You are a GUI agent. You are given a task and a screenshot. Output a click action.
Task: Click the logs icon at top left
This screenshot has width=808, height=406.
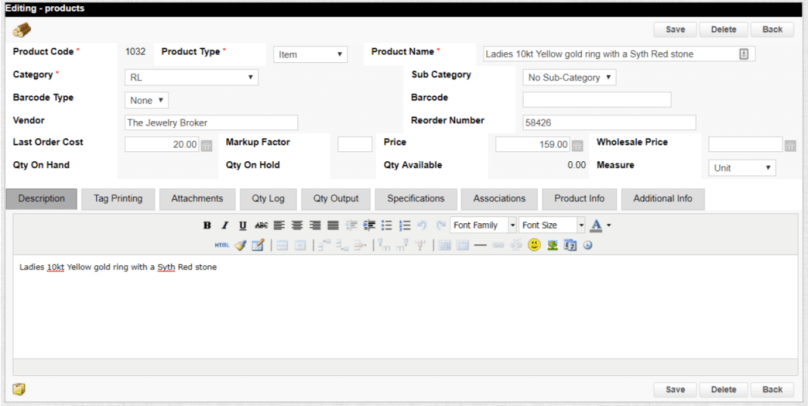click(22, 30)
